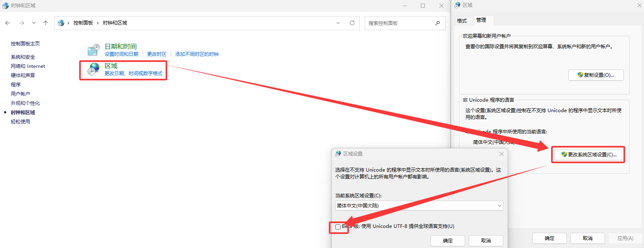Click 更改系统区域设置(C)... button
The height and width of the screenshot is (248, 644).
pos(589,155)
